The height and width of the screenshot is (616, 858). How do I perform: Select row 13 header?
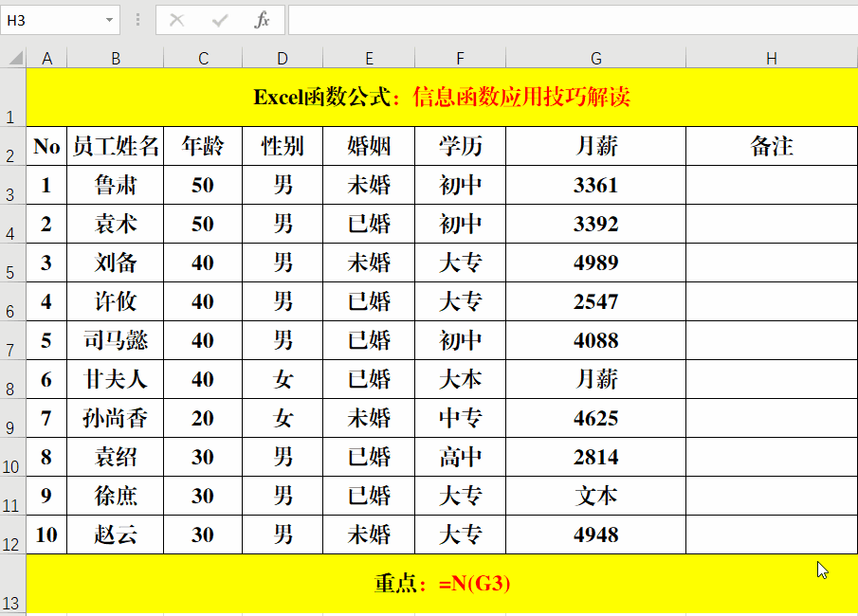(x=12, y=584)
